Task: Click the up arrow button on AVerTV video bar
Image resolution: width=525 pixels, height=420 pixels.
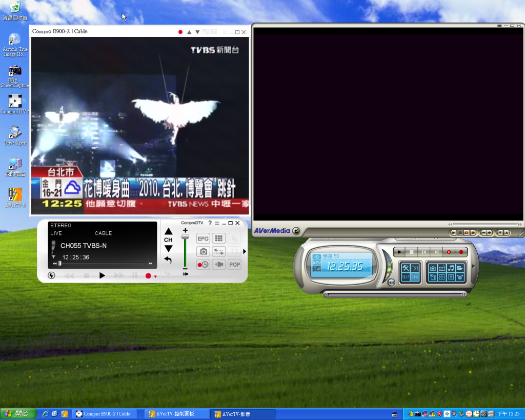Action: (507, 233)
